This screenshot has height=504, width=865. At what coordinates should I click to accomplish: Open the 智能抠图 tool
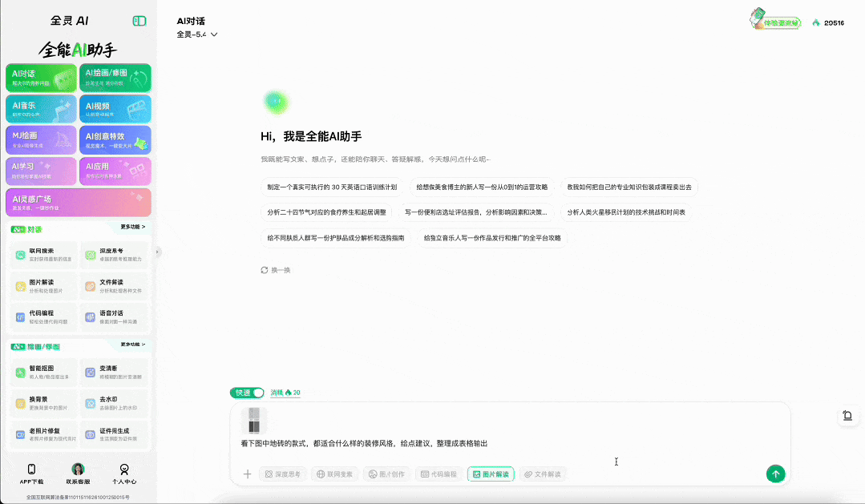click(x=44, y=373)
